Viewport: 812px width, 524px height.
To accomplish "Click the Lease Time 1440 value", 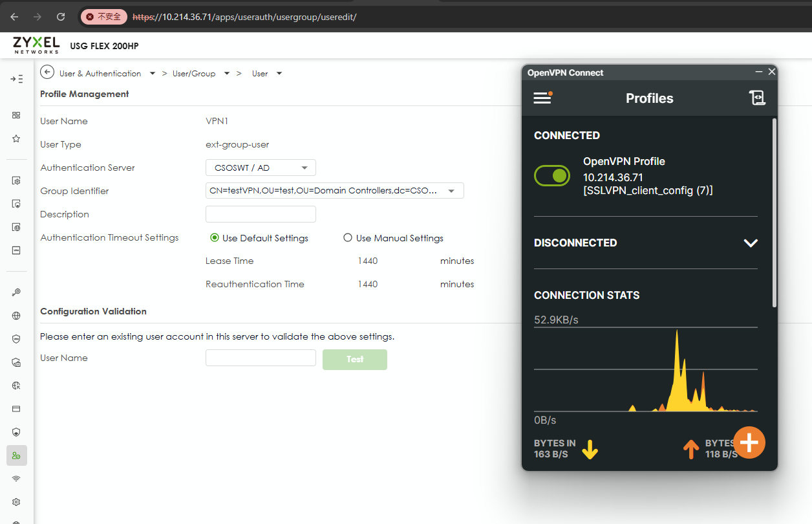I will (x=367, y=261).
